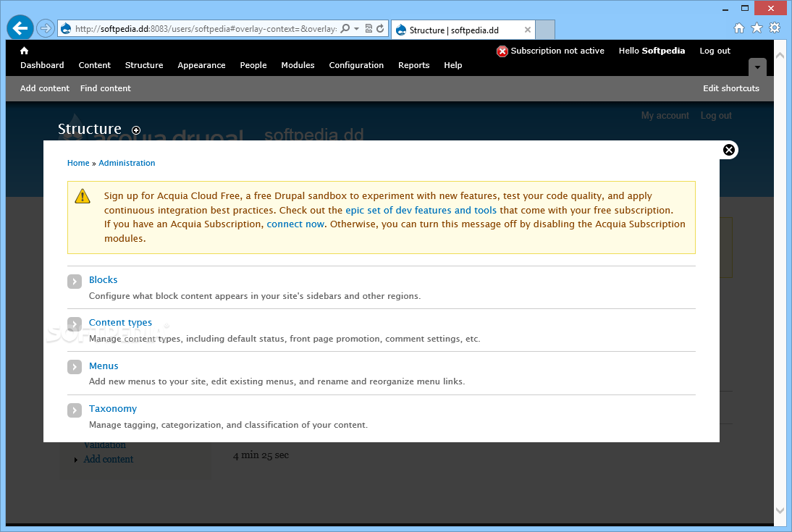Screen dimensions: 792x532
Task: Click the browser Home icon
Action: pos(739,28)
